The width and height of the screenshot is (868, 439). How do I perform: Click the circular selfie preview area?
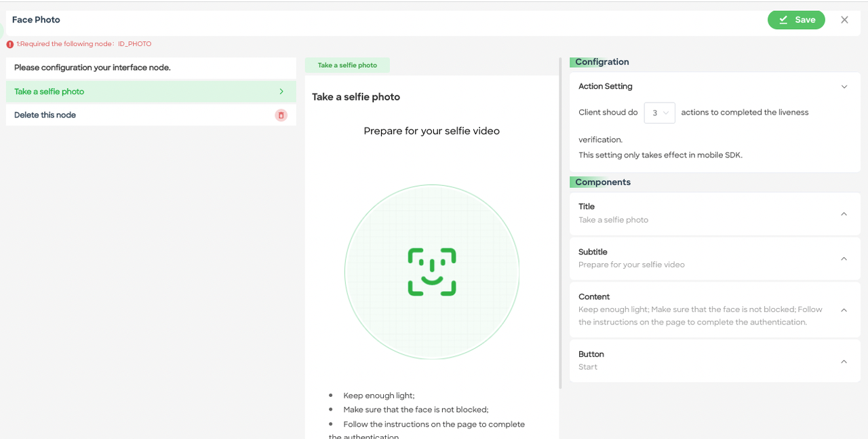[x=432, y=271]
